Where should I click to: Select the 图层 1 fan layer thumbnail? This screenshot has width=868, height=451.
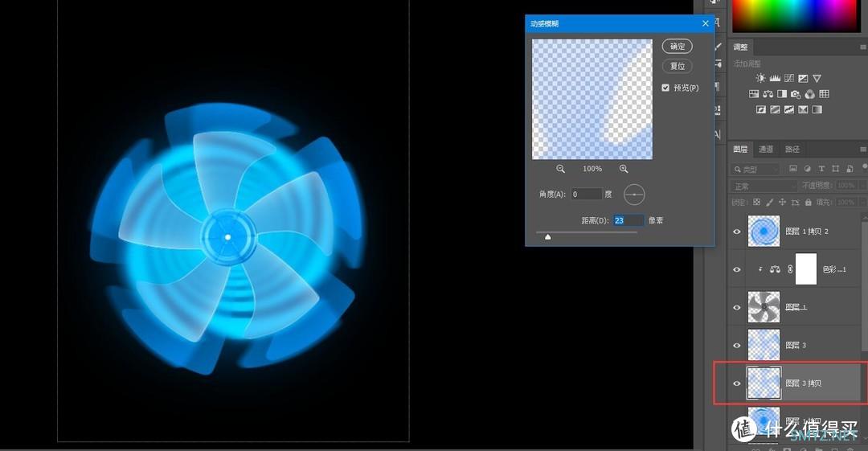pyautogui.click(x=764, y=307)
